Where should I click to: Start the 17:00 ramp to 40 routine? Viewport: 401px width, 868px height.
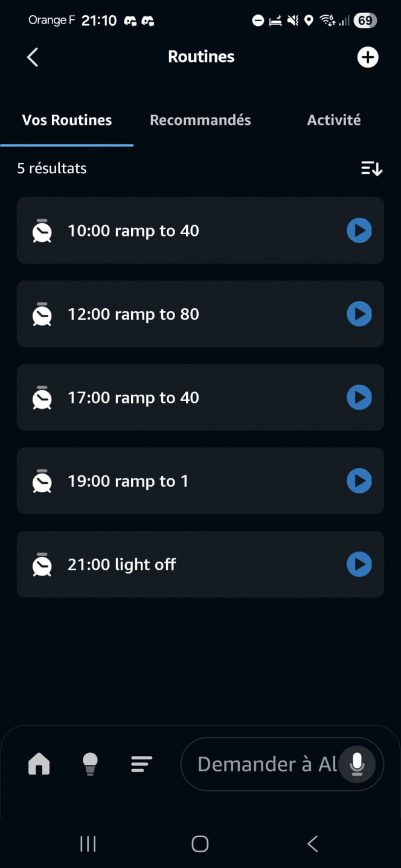(359, 398)
